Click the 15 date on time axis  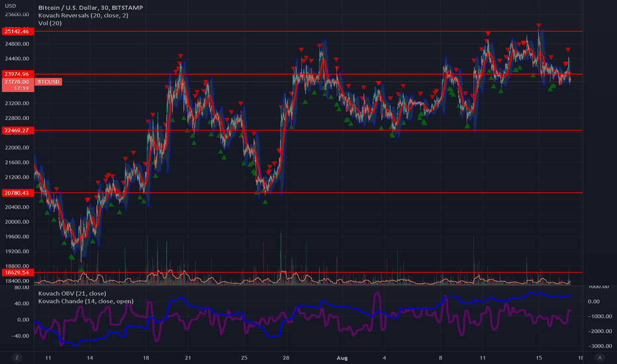(x=539, y=358)
